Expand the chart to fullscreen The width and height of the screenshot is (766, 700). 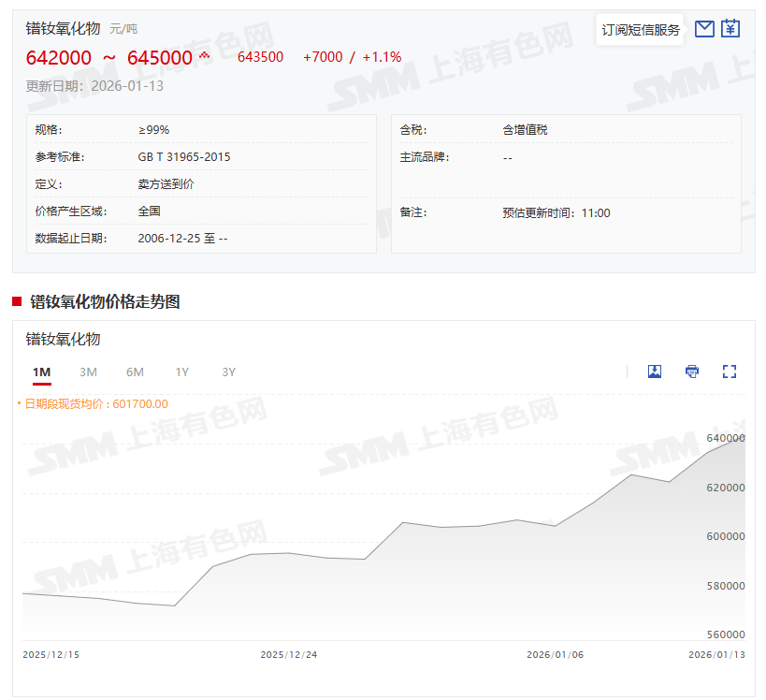tap(730, 372)
